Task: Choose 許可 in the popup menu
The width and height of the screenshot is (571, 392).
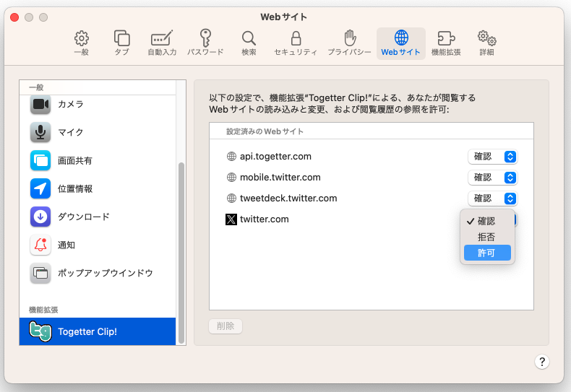Action: coord(486,253)
